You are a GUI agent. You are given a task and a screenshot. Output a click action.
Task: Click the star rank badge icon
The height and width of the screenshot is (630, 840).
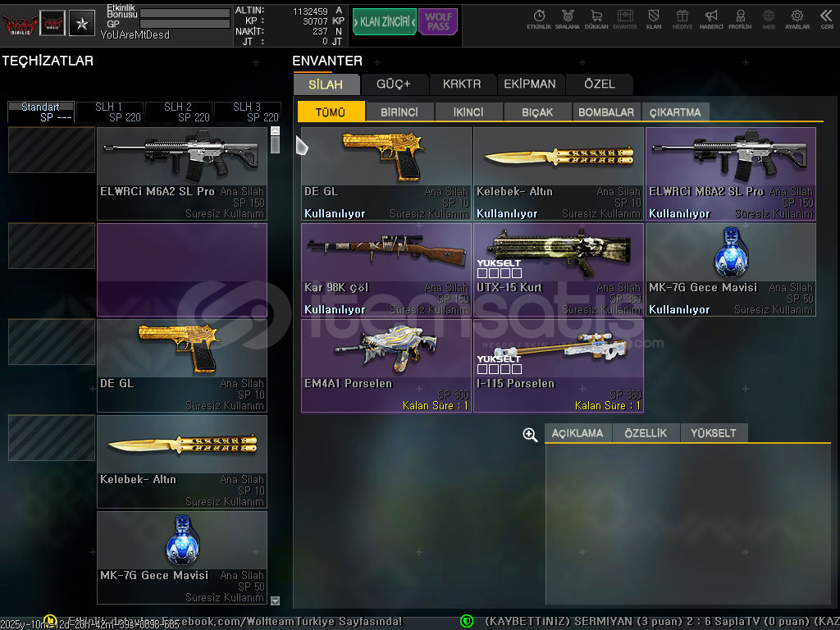(82, 23)
